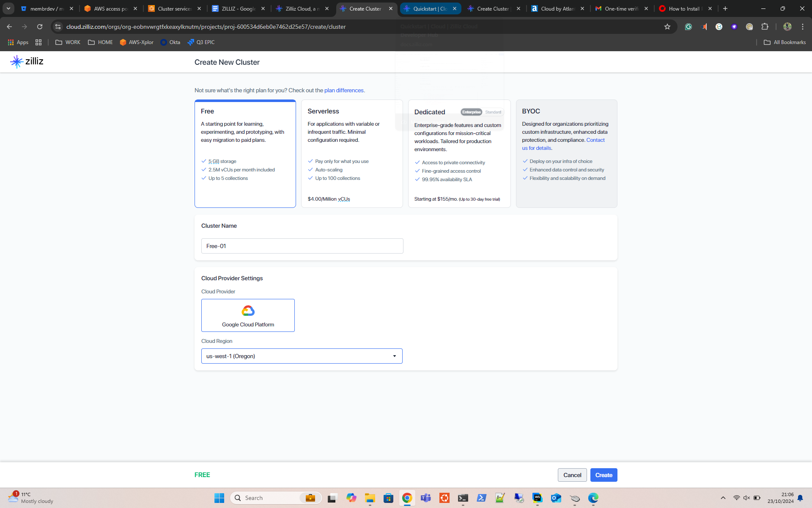The height and width of the screenshot is (508, 812).
Task: Select Google Cloud Platform provider card
Action: 248,315
